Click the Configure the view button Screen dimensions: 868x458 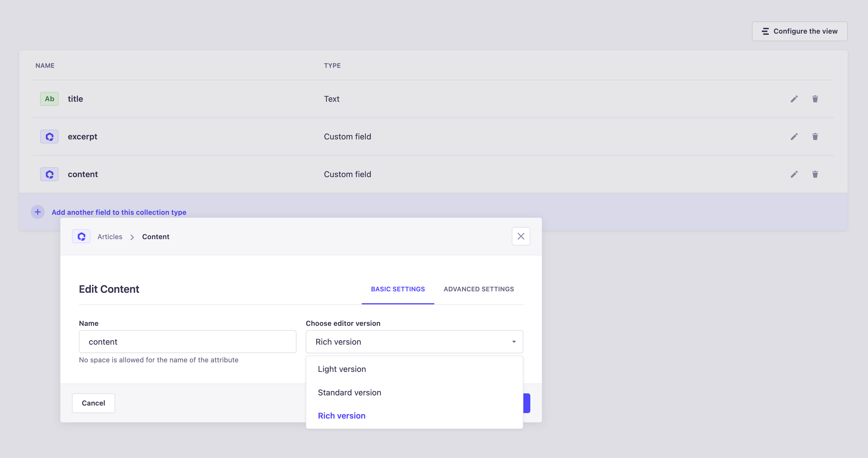[x=800, y=31]
